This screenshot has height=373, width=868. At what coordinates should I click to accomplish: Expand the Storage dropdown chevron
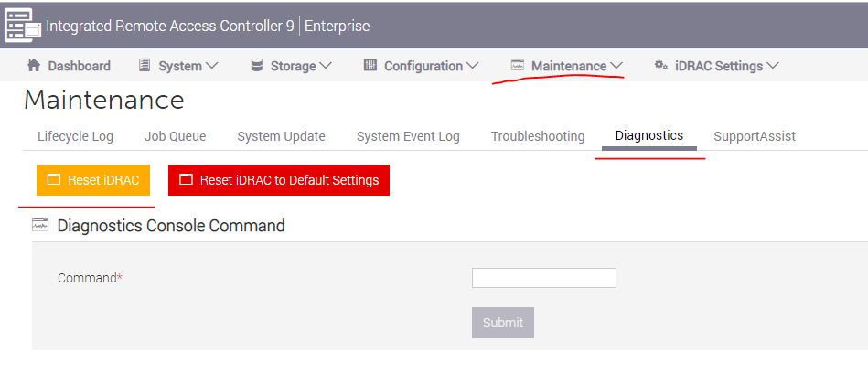tap(326, 65)
